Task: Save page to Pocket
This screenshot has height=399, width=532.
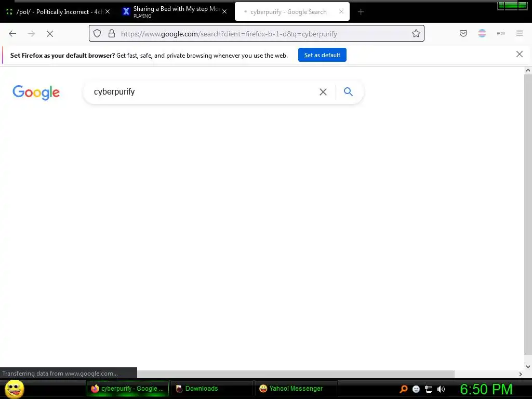Action: coord(463,33)
